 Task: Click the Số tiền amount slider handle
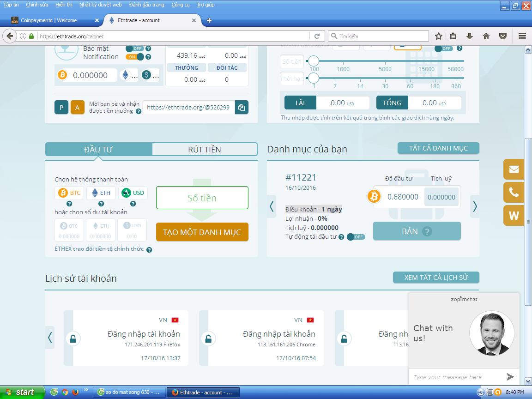pyautogui.click(x=314, y=61)
